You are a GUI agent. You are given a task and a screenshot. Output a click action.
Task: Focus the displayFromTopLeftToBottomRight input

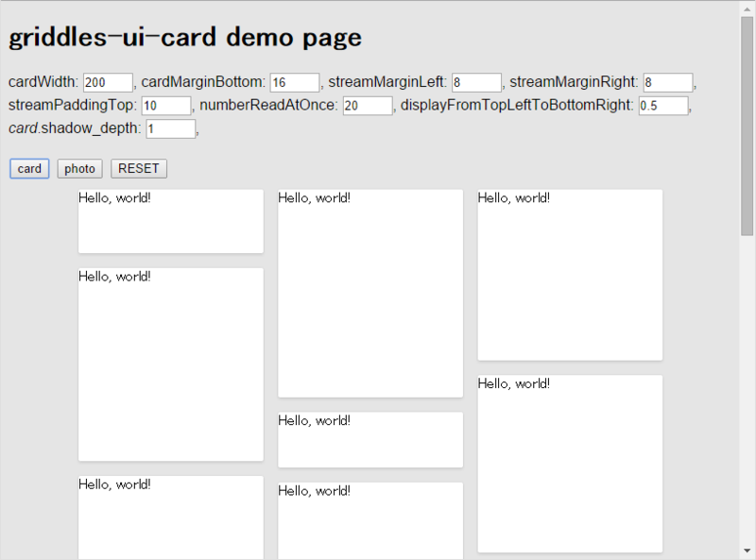[663, 106]
